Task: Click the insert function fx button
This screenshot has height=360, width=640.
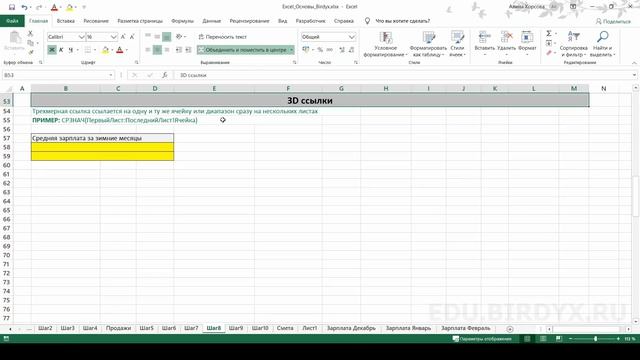Action: coord(164,75)
